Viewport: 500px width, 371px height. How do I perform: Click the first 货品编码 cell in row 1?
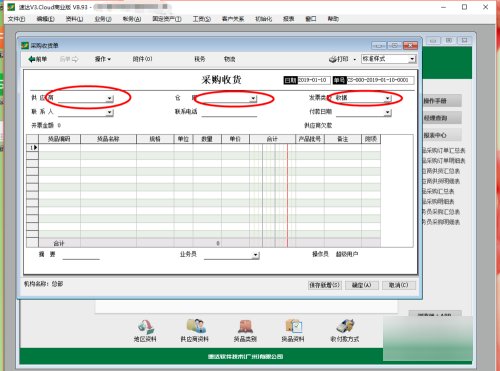(59, 147)
